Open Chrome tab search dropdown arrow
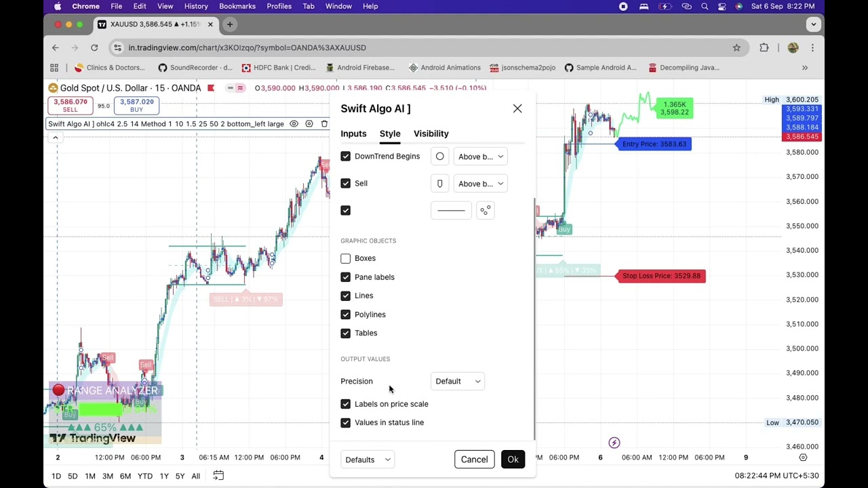Screen dimensions: 868x488 [x=813, y=24]
